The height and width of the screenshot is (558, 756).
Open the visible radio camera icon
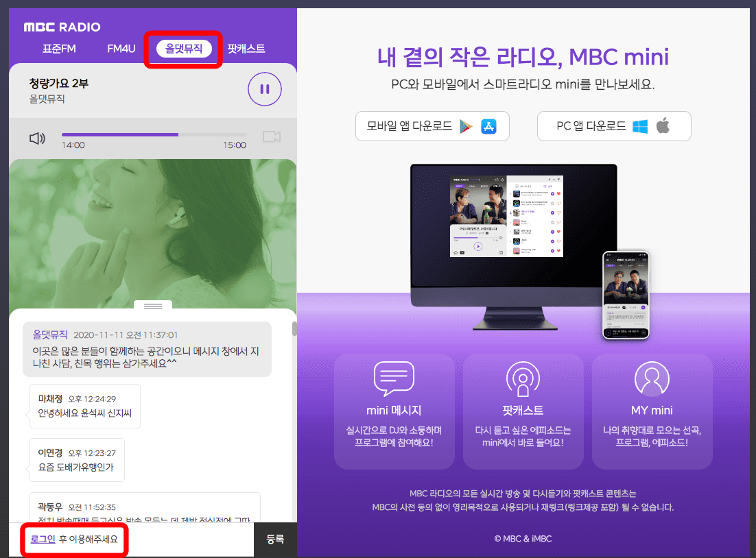click(272, 137)
